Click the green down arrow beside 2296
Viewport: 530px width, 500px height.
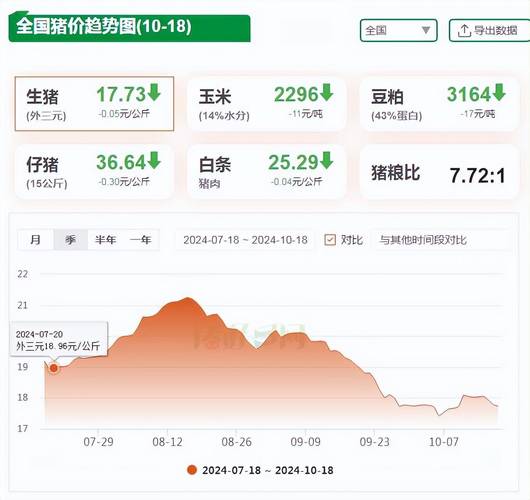click(327, 93)
